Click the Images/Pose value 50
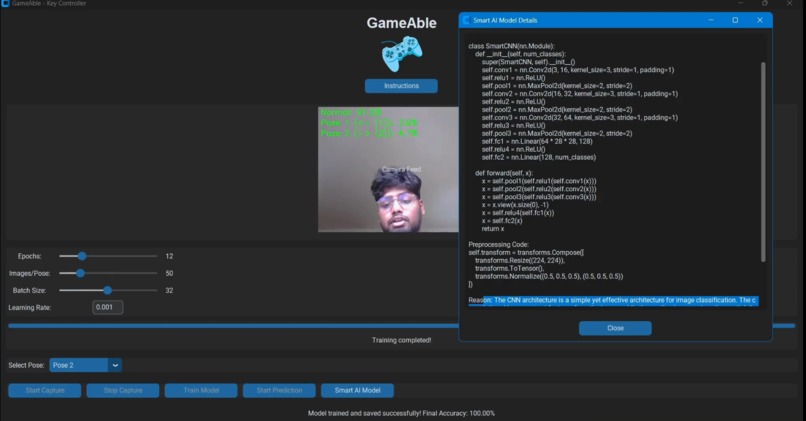Screen dimensions: 806x421 click(x=169, y=273)
